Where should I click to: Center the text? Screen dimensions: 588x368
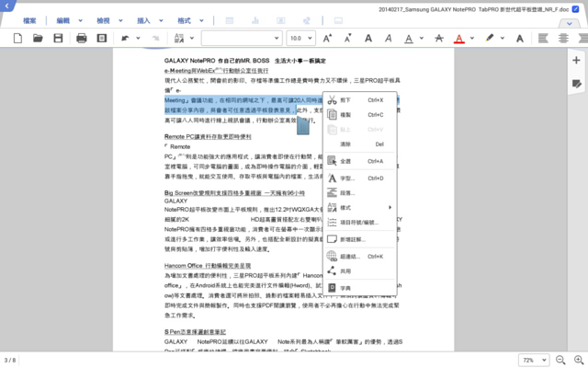(x=563, y=39)
